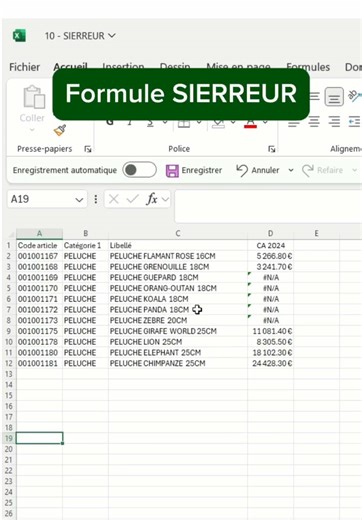Open the Presse-papiers dialog launcher
Screen dimensions: 362x520
(88, 149)
